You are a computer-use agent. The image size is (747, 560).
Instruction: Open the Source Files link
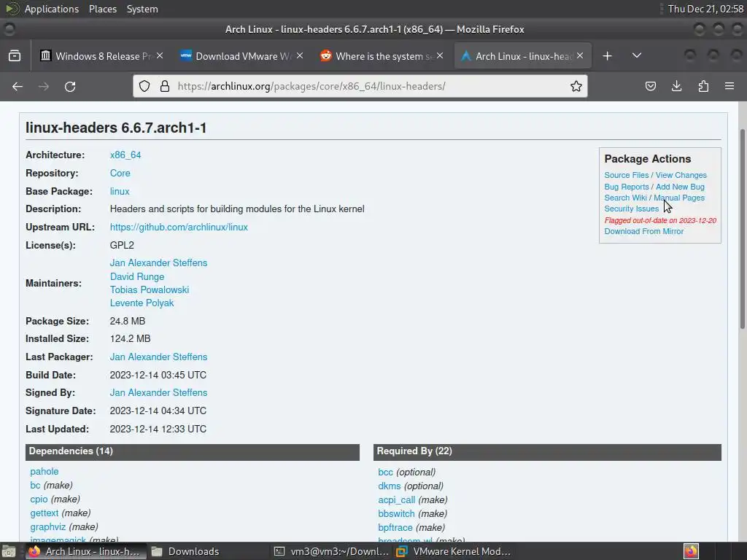(627, 175)
